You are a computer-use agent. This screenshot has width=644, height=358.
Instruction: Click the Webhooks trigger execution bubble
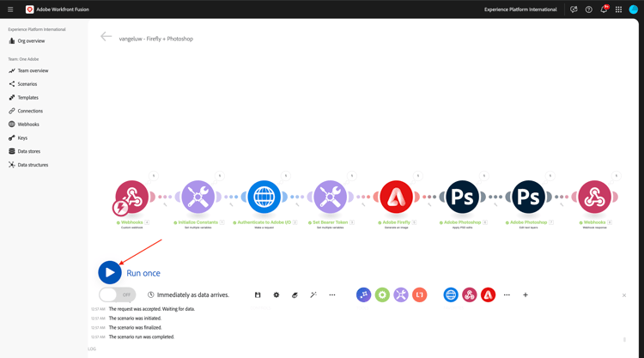153,176
